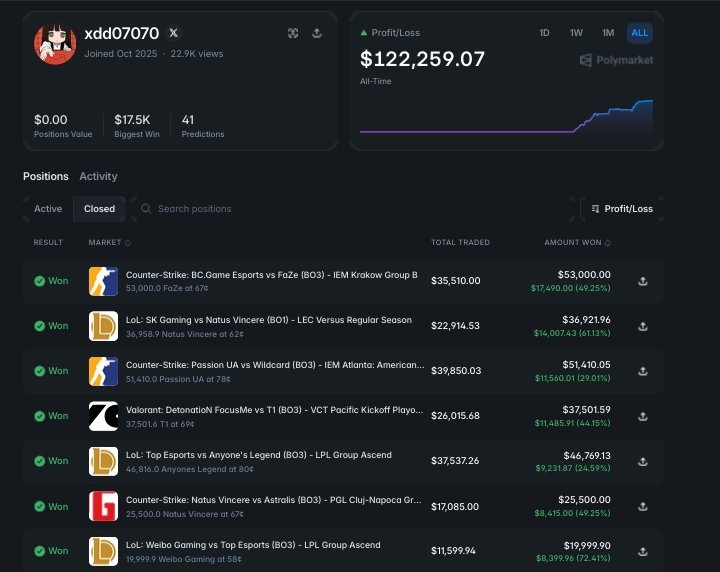Share the Top Esports vs Anyone's Legend position
The image size is (720, 572).
click(x=643, y=461)
